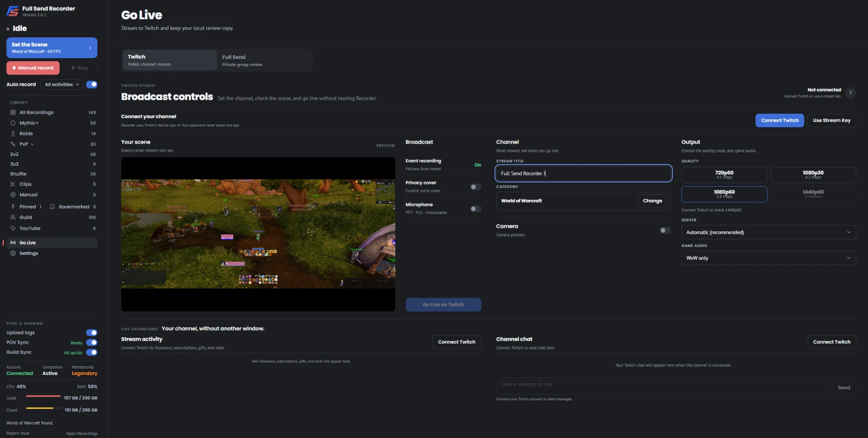Show Pinned recordings via pin icon
Viewport: 868px width, 438px height.
point(13,207)
